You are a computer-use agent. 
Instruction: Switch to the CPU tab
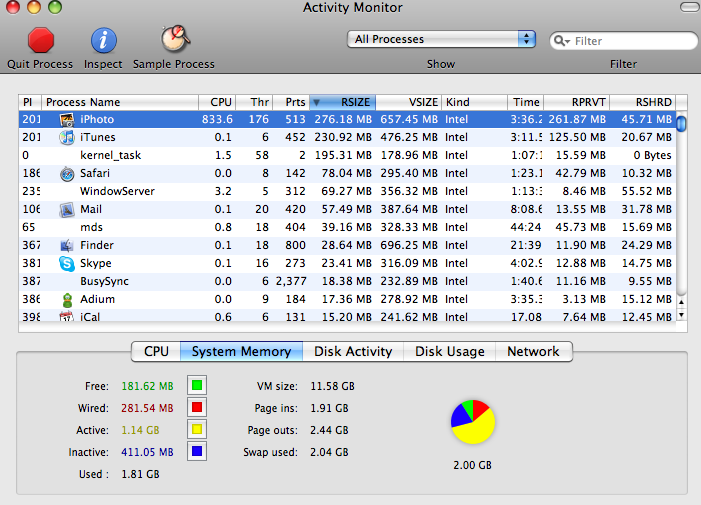pos(156,351)
